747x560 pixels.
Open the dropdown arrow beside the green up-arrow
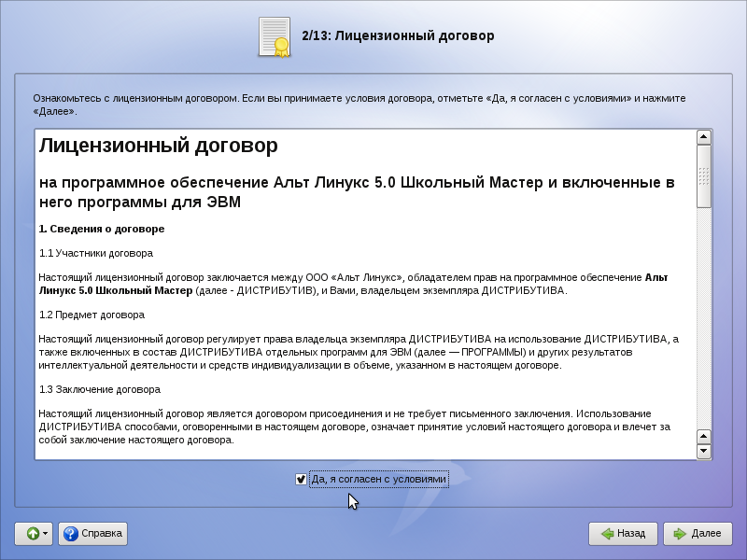tap(45, 534)
